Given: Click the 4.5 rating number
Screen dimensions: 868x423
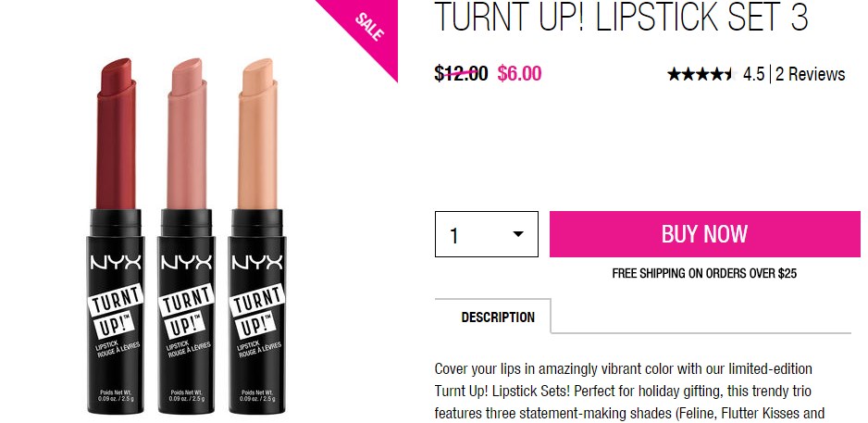Looking at the screenshot, I should (x=753, y=74).
